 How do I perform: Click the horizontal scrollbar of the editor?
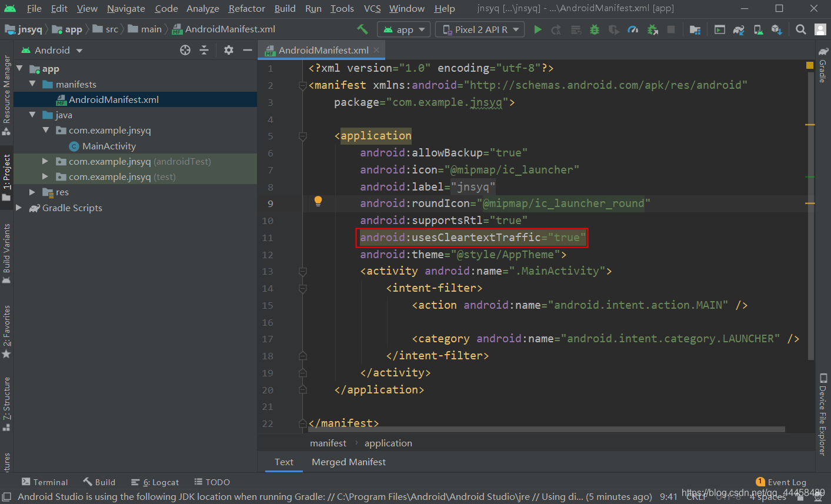pos(547,429)
